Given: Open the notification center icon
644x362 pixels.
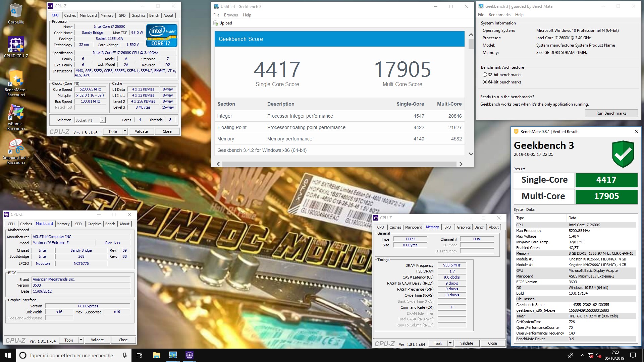Looking at the screenshot, I should 633,355.
